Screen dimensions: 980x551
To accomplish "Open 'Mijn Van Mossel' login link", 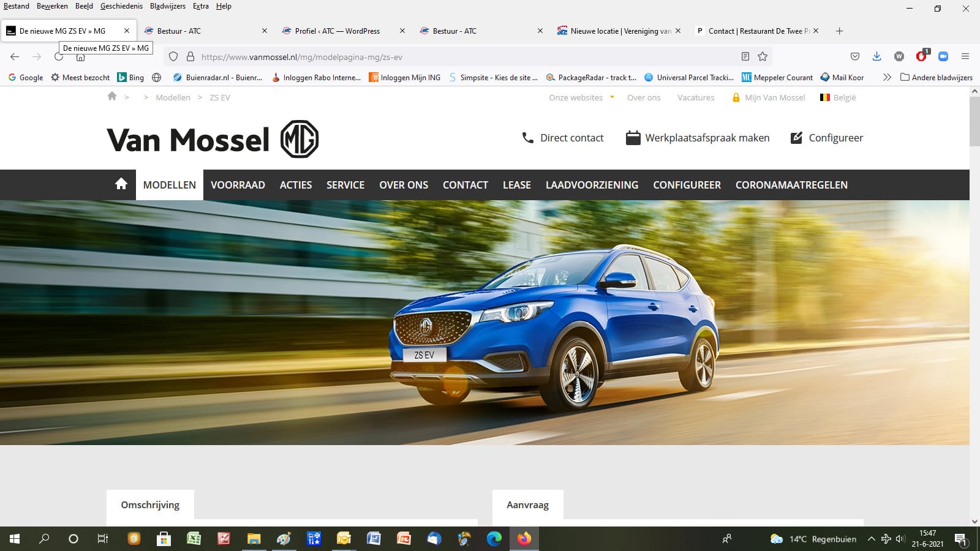I will tap(769, 97).
